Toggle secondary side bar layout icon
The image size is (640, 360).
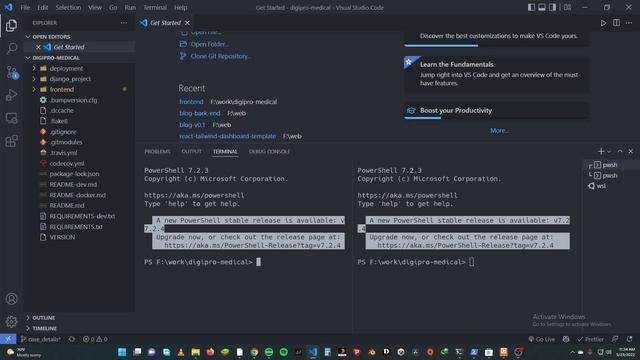click(x=552, y=7)
